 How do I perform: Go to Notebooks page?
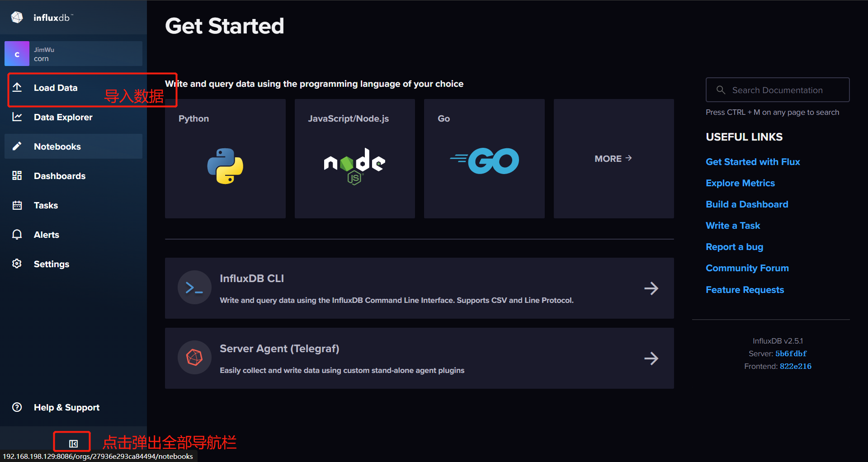73,146
